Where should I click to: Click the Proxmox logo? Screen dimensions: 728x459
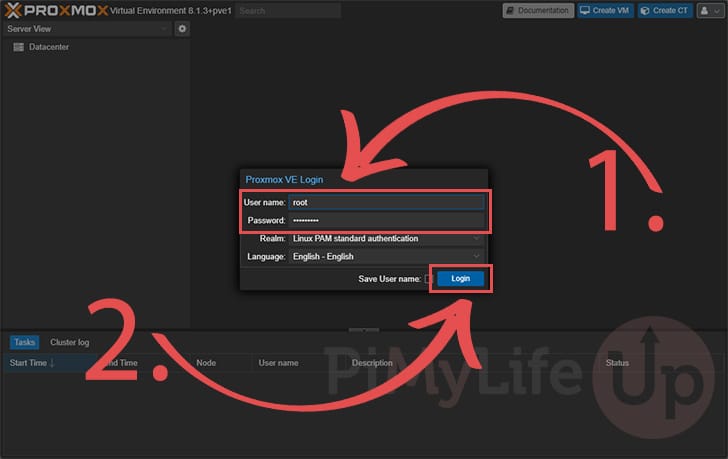coord(56,10)
